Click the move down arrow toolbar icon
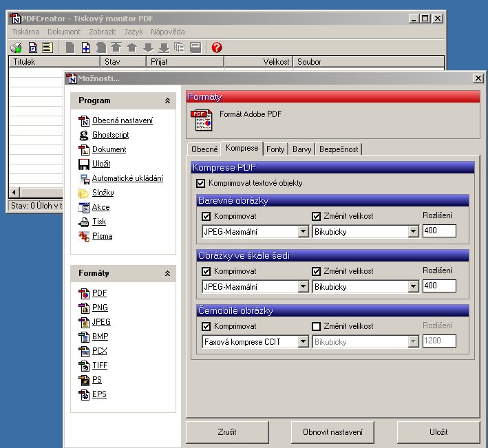Viewport: 488px width, 448px height. [x=149, y=47]
